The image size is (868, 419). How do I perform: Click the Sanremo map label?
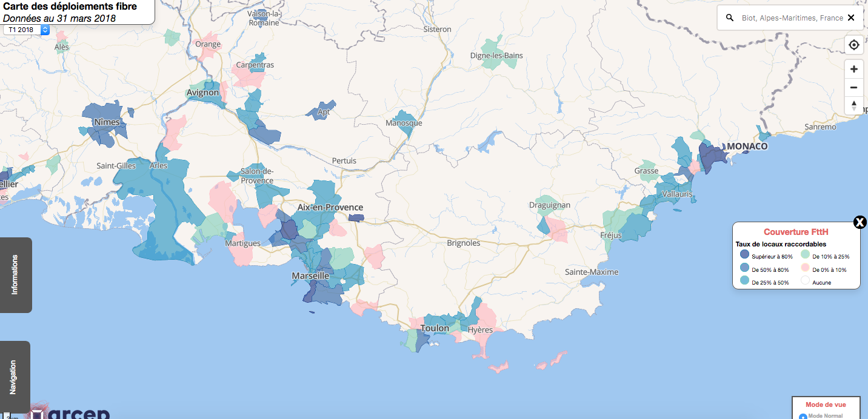(820, 127)
